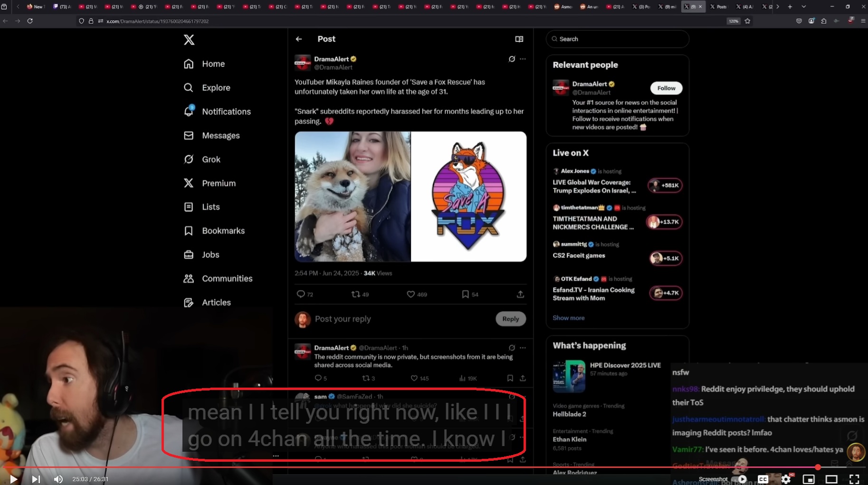Open the TIMTHETATMAN AND NICKMERCS live stream
Image resolution: width=868 pixels, height=485 pixels.
click(x=617, y=218)
